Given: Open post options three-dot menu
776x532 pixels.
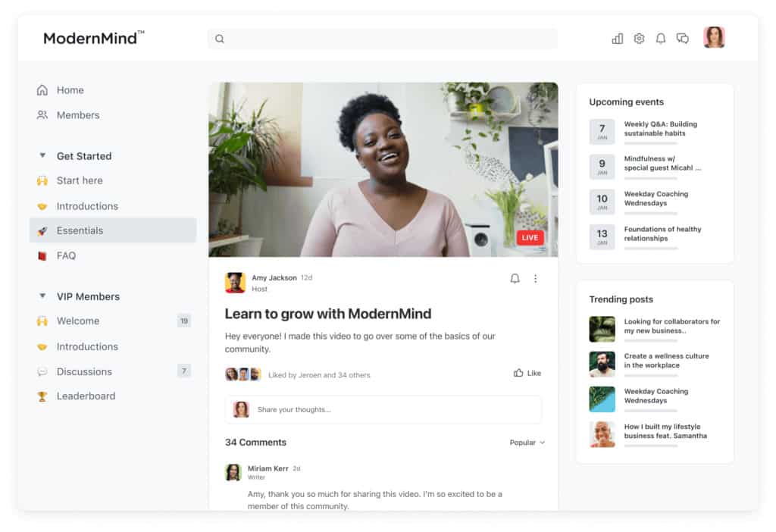Looking at the screenshot, I should click(x=535, y=279).
